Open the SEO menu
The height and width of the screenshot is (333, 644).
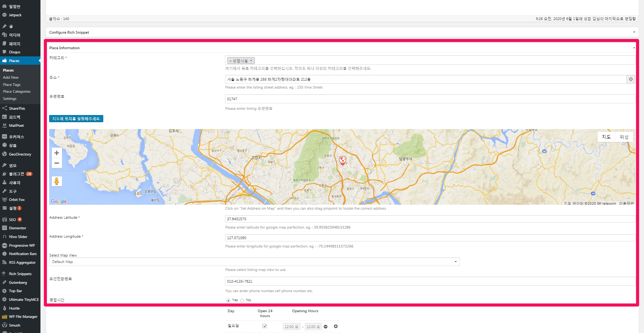(12, 219)
